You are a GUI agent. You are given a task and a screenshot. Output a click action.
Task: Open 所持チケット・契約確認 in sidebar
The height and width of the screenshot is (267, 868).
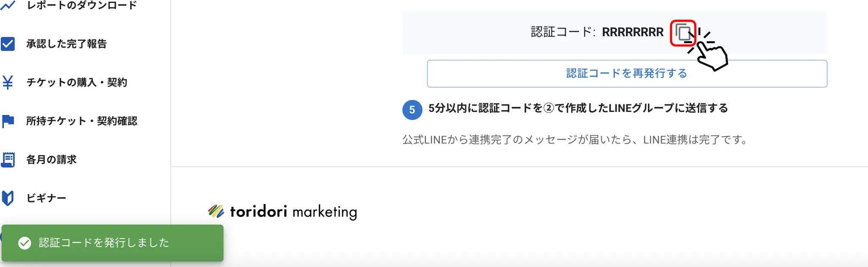(82, 121)
